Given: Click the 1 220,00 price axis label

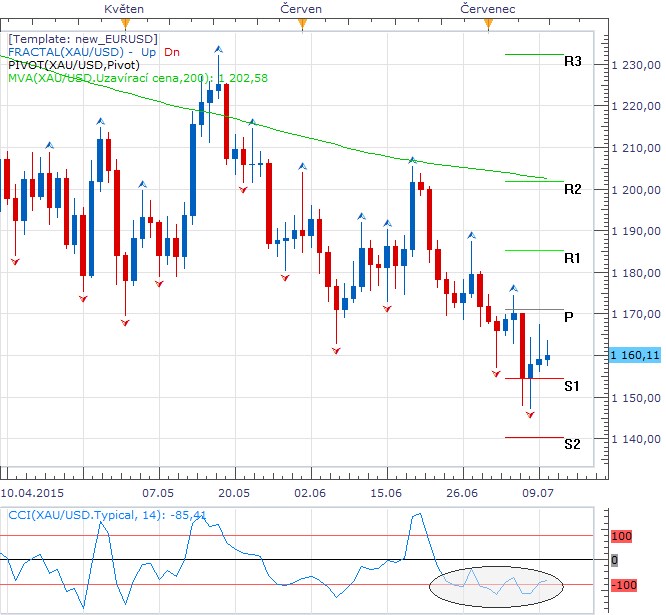Looking at the screenshot, I should click(636, 107).
